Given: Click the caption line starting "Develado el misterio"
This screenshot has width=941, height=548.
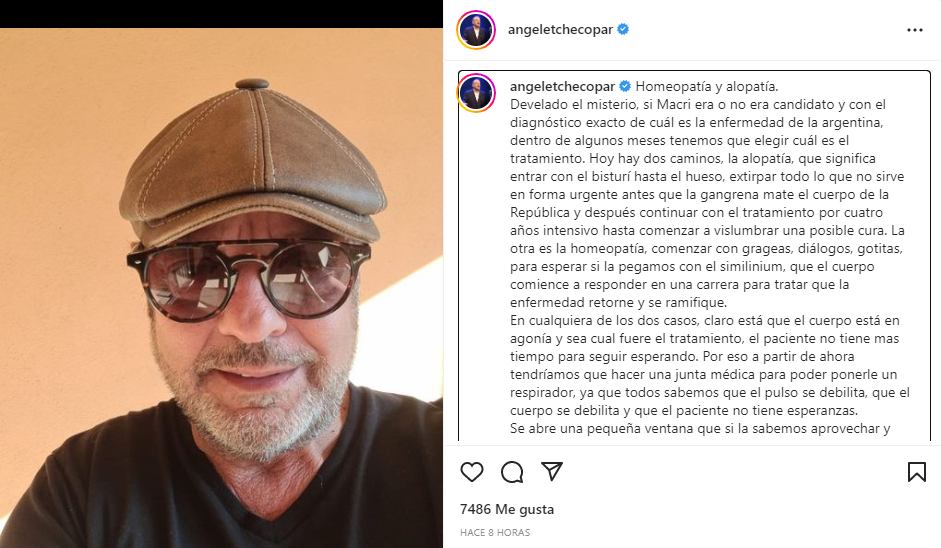Looking at the screenshot, I should point(698,104).
